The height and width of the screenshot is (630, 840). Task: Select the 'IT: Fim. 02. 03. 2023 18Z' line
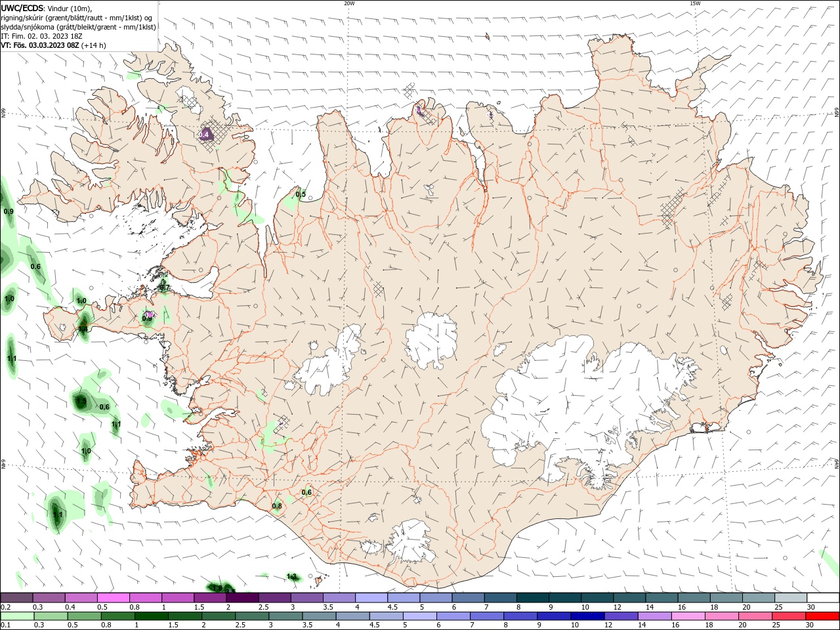(x=42, y=36)
